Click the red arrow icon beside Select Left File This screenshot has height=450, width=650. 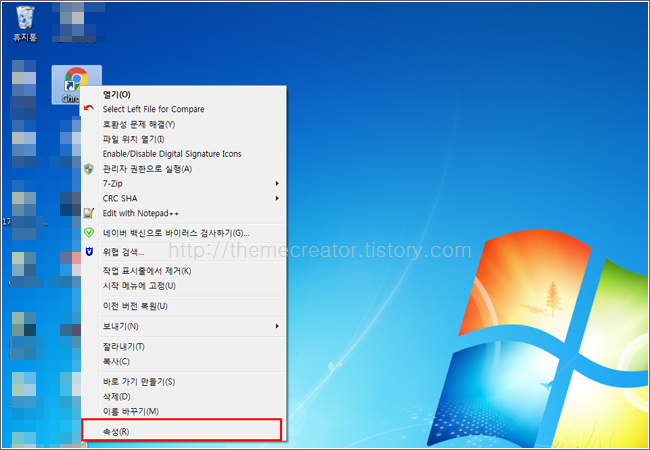89,109
